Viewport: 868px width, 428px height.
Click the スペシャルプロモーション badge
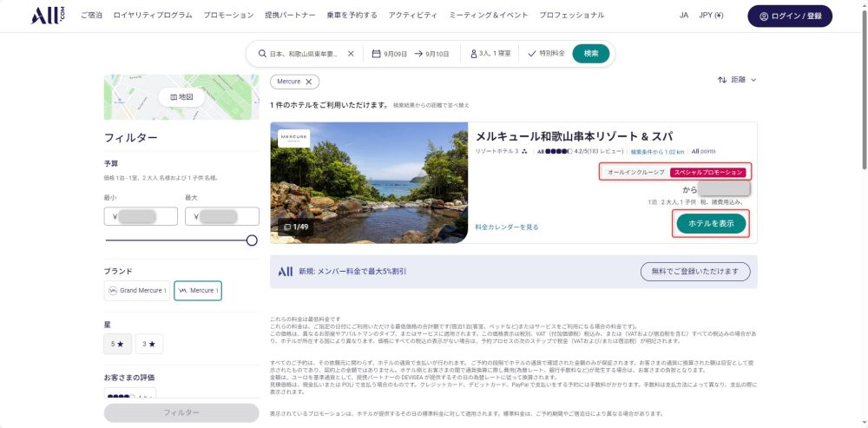pos(708,172)
